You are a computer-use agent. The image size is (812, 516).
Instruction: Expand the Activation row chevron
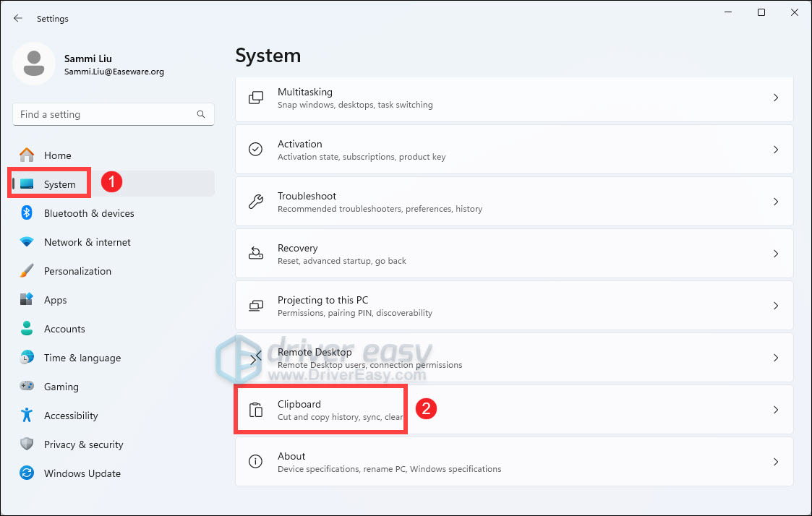point(775,150)
